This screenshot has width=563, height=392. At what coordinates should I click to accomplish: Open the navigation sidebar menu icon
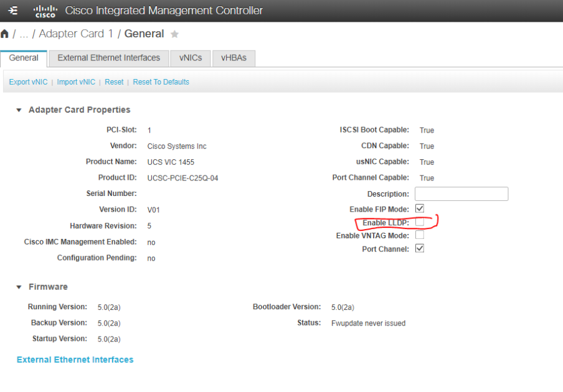click(x=12, y=11)
